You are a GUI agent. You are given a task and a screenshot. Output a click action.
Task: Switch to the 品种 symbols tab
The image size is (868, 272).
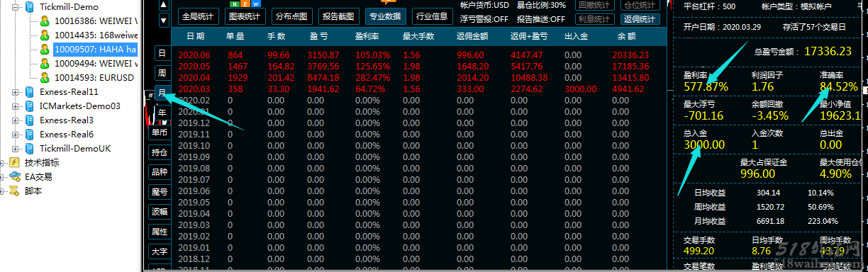160,172
